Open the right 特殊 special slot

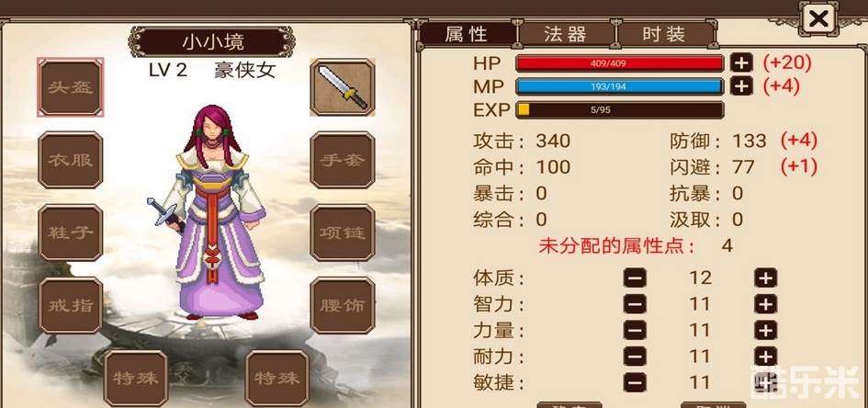[x=276, y=378]
